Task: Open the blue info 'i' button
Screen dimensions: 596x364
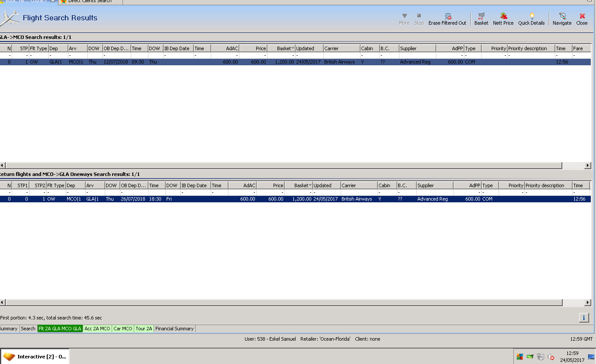Action: (583, 318)
